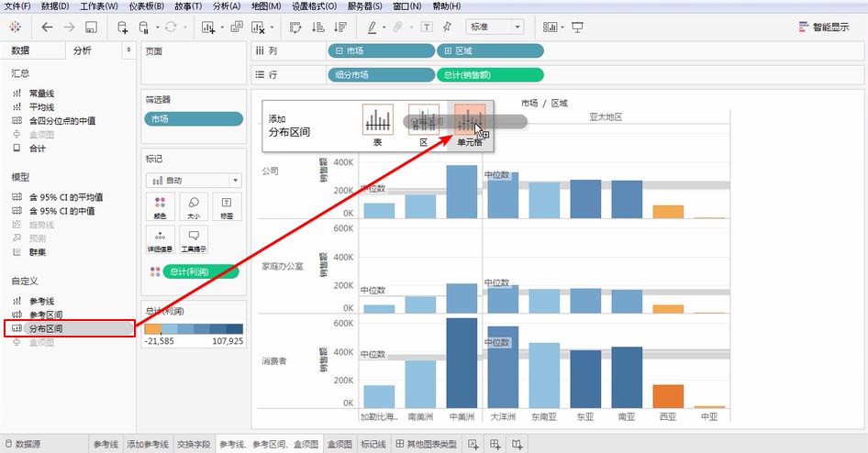Click the 市场 pill in the filters shelf
The image size is (868, 453).
pos(194,118)
